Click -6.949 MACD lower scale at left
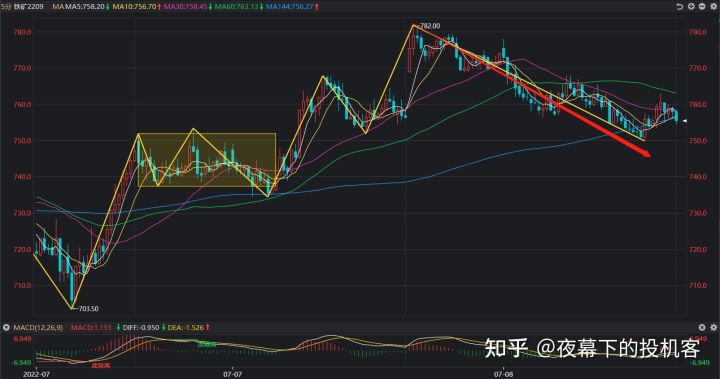The height and width of the screenshot is (379, 720). [x=21, y=363]
